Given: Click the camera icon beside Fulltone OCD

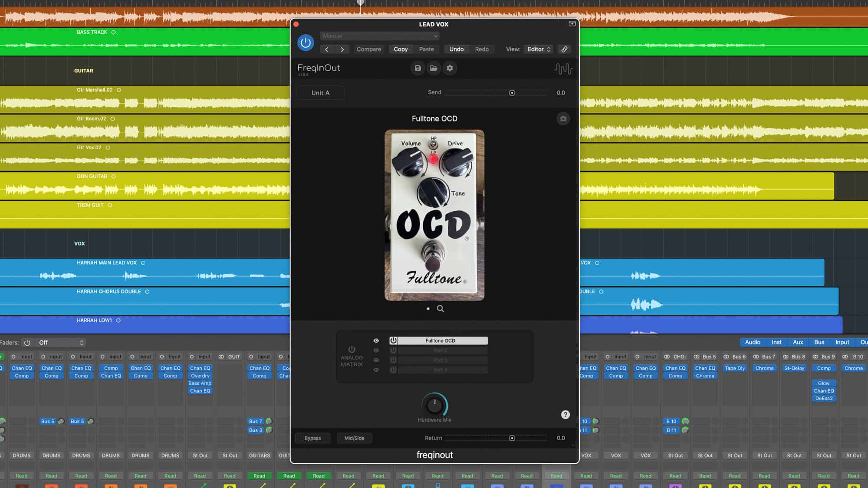Looking at the screenshot, I should tap(563, 119).
